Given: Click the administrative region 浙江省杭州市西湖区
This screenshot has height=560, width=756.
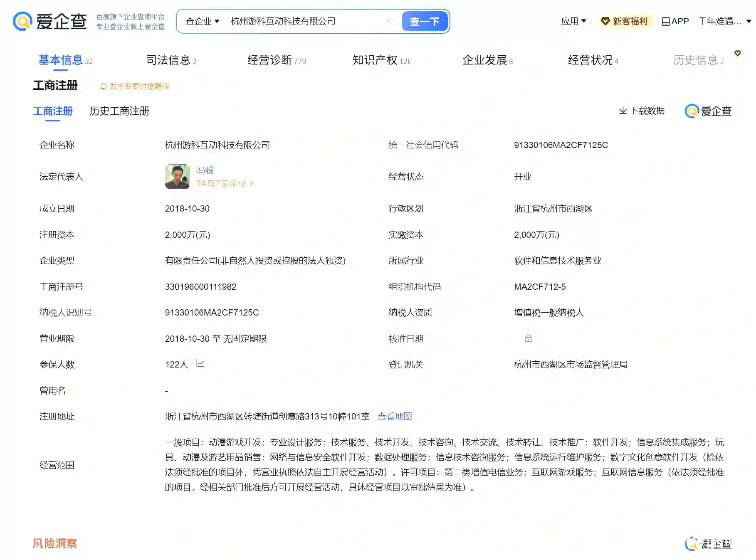Looking at the screenshot, I should pyautogui.click(x=553, y=209).
